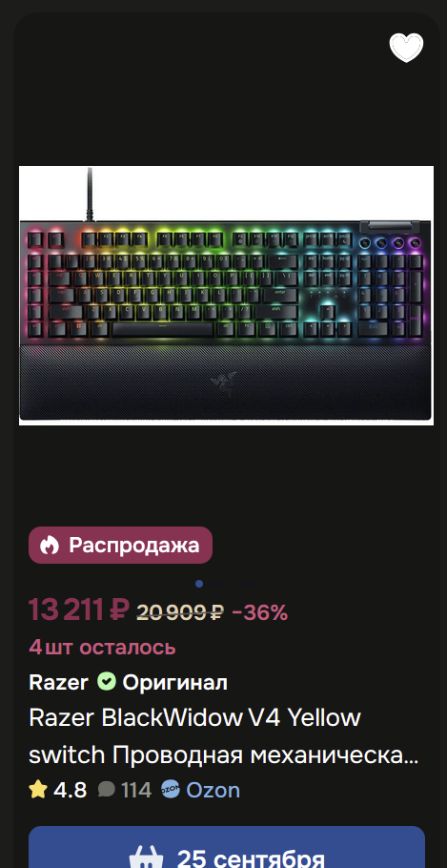The height and width of the screenshot is (868, 447).
Task: Add keyboard to favorites with heart icon
Action: coord(406,48)
